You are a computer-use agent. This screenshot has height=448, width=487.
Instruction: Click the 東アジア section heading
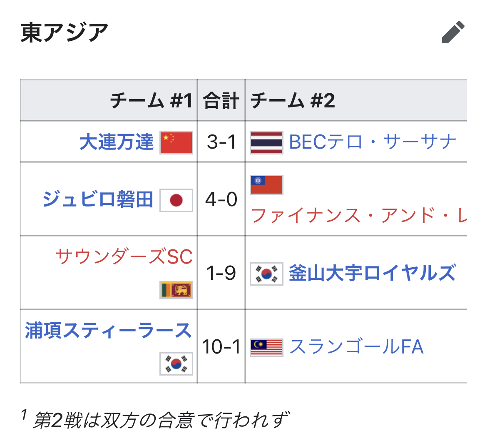[64, 32]
